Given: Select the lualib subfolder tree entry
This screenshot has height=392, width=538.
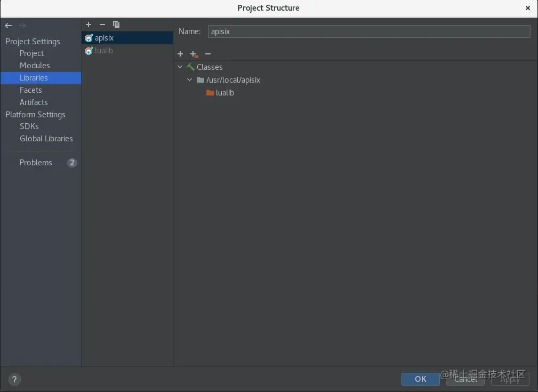Looking at the screenshot, I should 224,93.
